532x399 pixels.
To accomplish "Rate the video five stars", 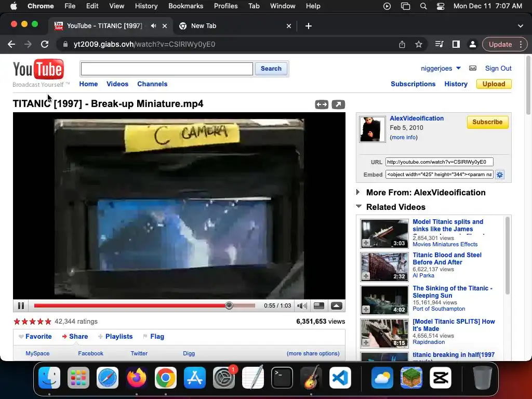I will [x=48, y=321].
